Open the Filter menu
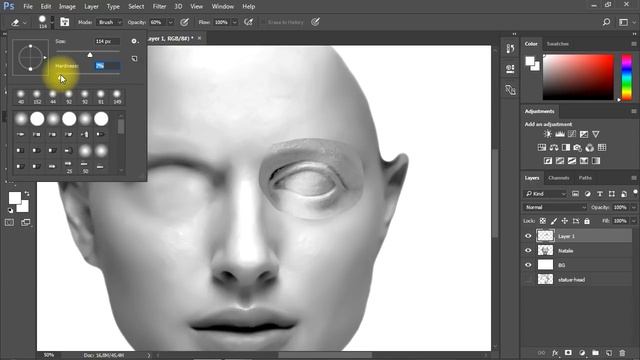The image size is (640, 360). pos(159,7)
